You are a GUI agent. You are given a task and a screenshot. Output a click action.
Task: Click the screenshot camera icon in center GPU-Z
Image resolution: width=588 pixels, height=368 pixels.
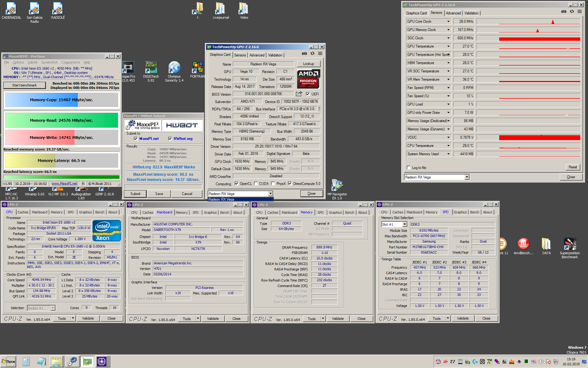(x=304, y=53)
